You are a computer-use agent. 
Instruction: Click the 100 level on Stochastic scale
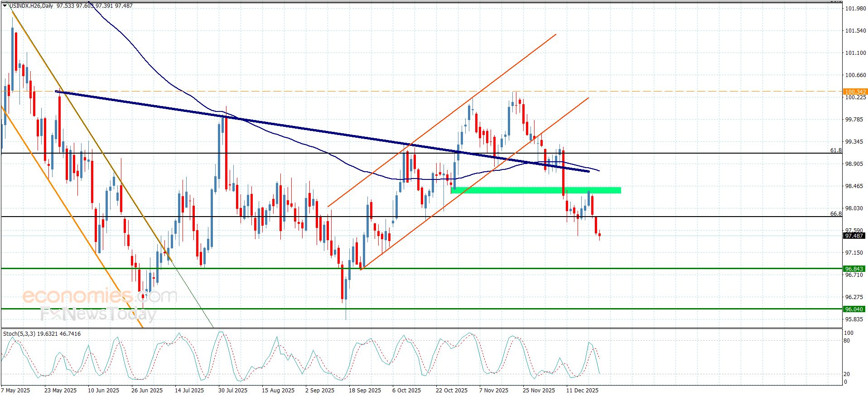849,333
